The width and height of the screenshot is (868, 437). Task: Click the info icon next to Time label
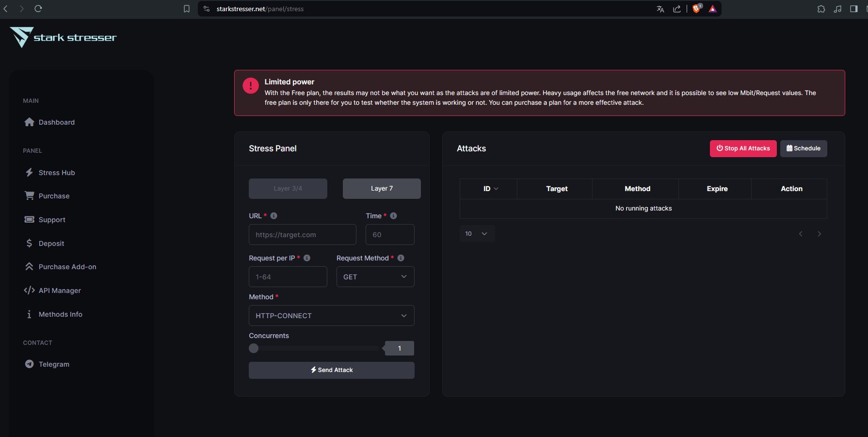[x=394, y=216]
